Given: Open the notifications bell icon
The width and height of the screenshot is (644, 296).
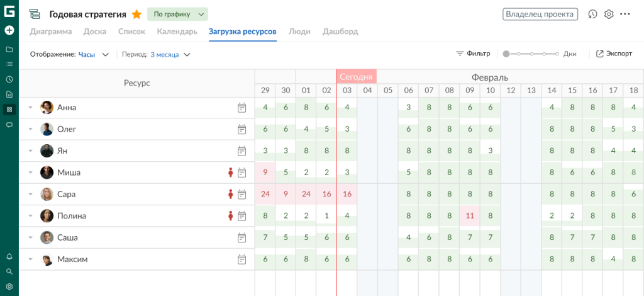Looking at the screenshot, I should pyautogui.click(x=9, y=256).
